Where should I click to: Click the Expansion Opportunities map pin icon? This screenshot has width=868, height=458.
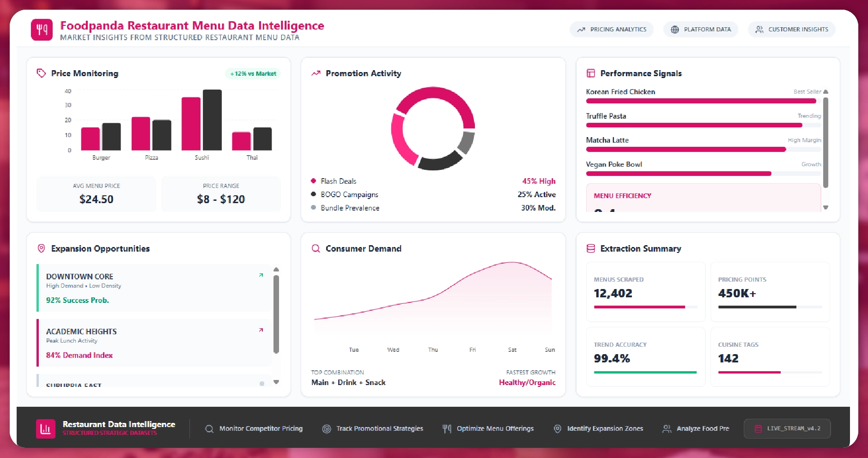coord(41,248)
